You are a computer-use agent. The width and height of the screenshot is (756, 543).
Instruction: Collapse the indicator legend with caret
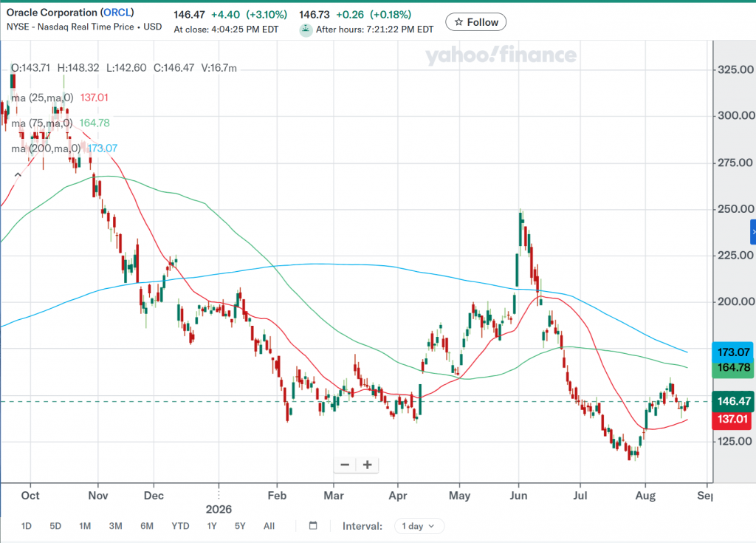pos(18,175)
